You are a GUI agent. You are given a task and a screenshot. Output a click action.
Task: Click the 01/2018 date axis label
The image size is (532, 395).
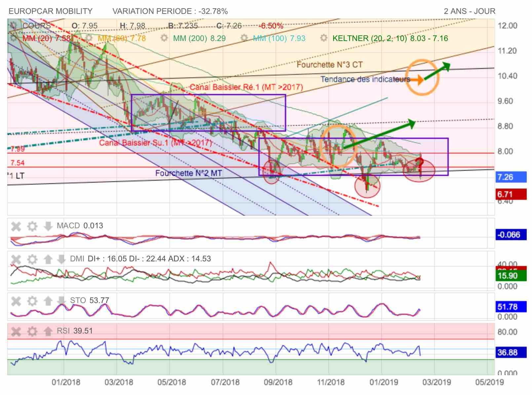pyautogui.click(x=66, y=382)
